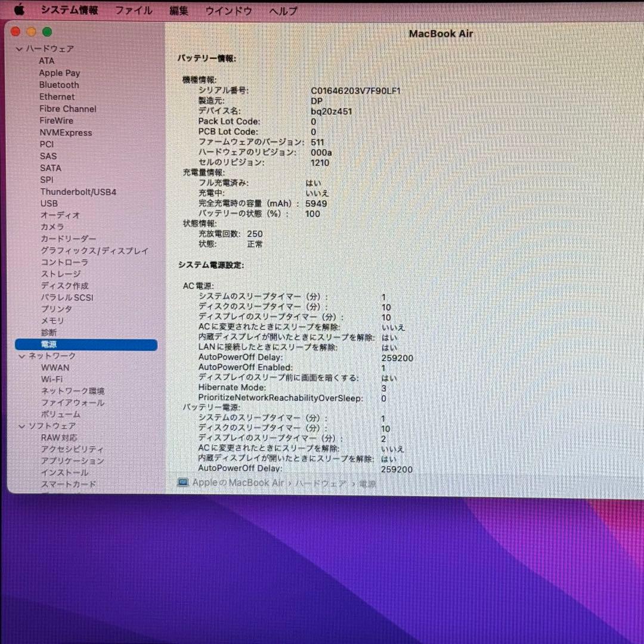Select ファイアウォール in the sidebar
644x644 pixels.
coord(73,403)
